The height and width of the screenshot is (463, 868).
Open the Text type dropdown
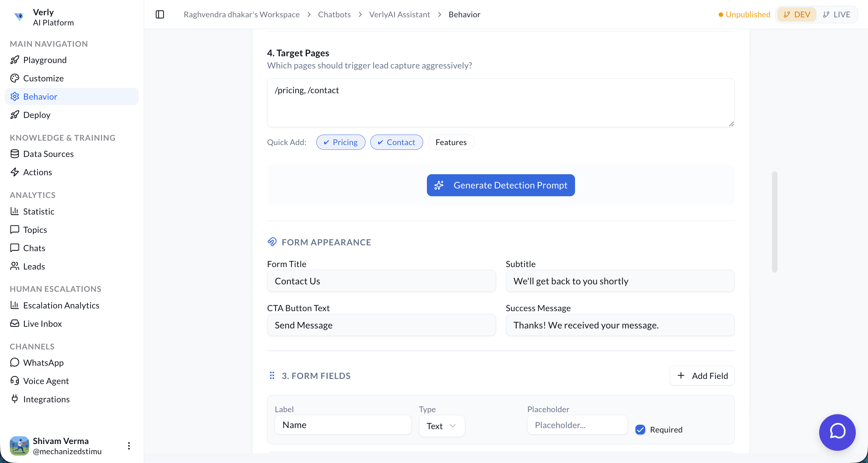441,426
